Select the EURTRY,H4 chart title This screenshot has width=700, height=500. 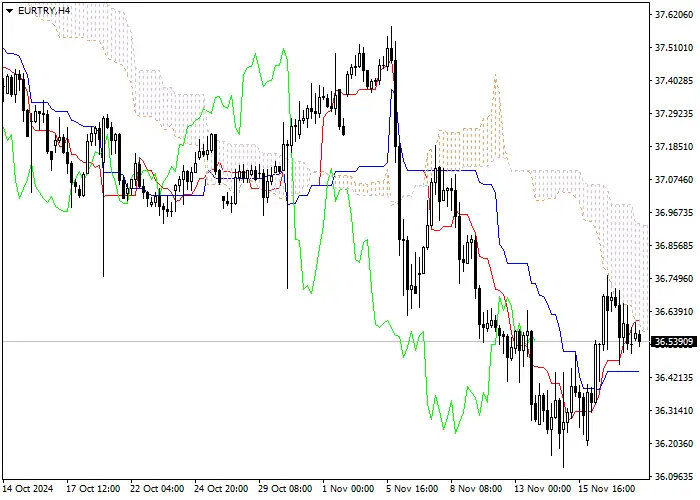click(44, 10)
